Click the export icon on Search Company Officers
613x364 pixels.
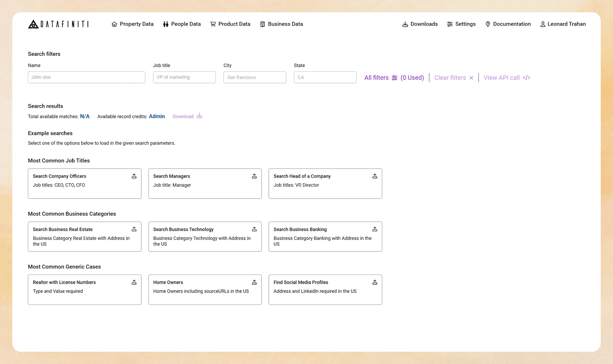pos(134,176)
